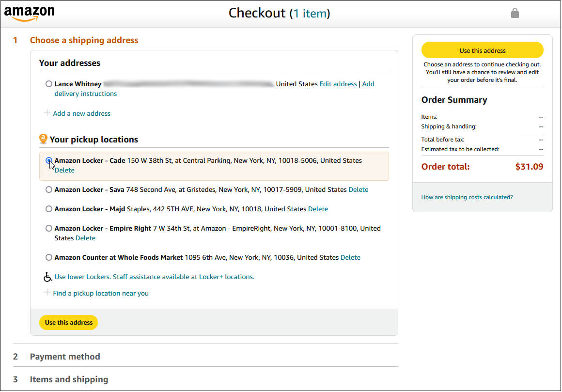
Task: Select the Lance Whitney address radio button
Action: click(x=49, y=84)
